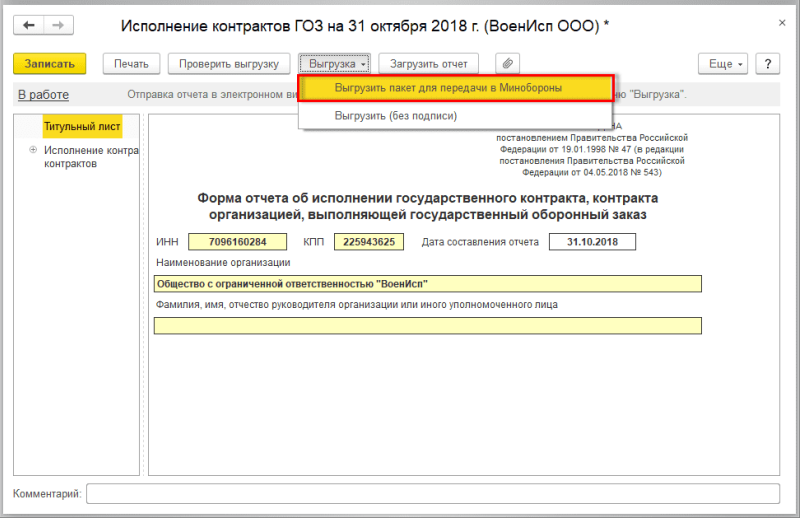This screenshot has height=518, width=800.
Task: Click the label "Дата составления отчета"
Action: (480, 242)
